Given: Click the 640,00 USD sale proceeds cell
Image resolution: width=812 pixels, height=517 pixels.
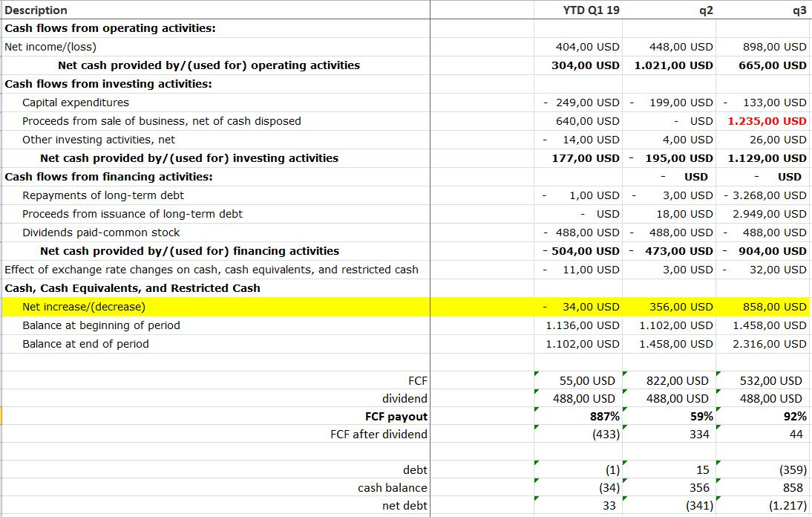Looking at the screenshot, I should [587, 121].
